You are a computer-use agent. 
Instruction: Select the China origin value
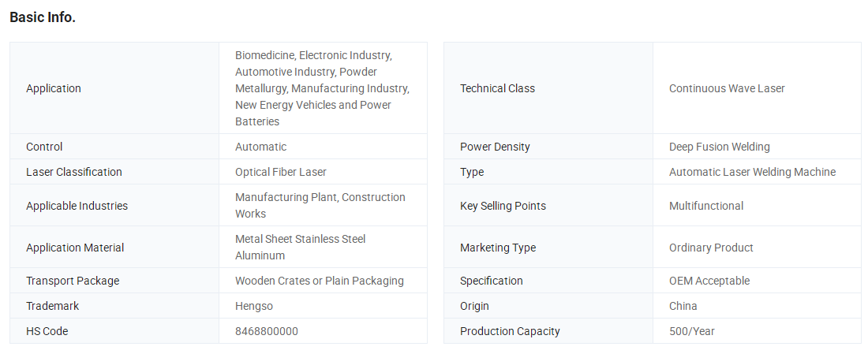[683, 306]
